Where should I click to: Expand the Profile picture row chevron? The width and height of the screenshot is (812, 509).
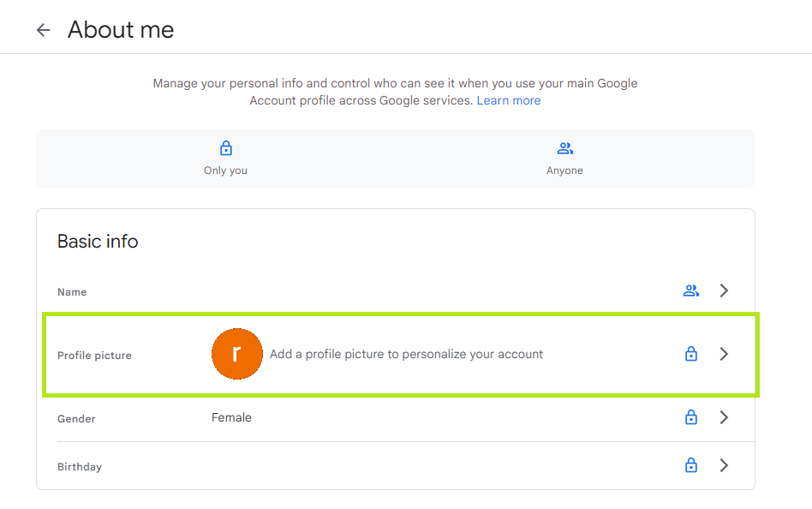pyautogui.click(x=724, y=354)
